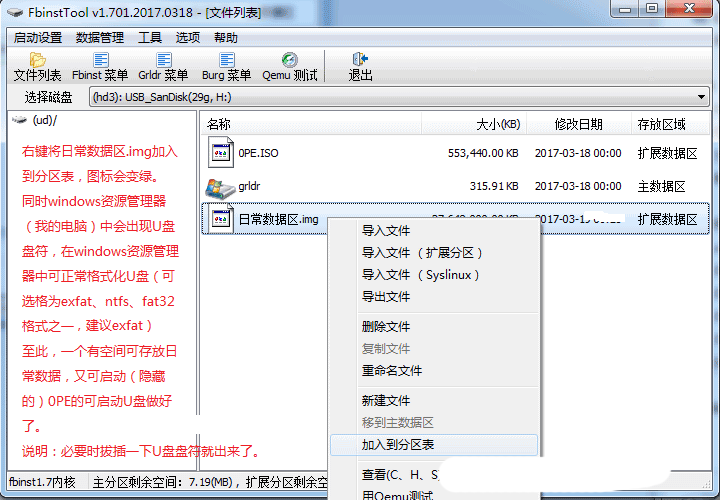Screen dimensions: 720x500
Task: Choose 删除文件 from context menu
Action: coord(434,326)
